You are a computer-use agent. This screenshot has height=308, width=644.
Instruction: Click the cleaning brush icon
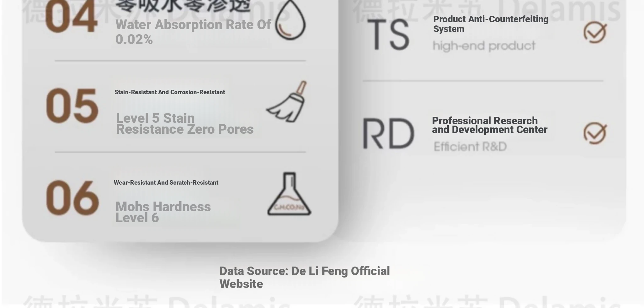point(286,101)
